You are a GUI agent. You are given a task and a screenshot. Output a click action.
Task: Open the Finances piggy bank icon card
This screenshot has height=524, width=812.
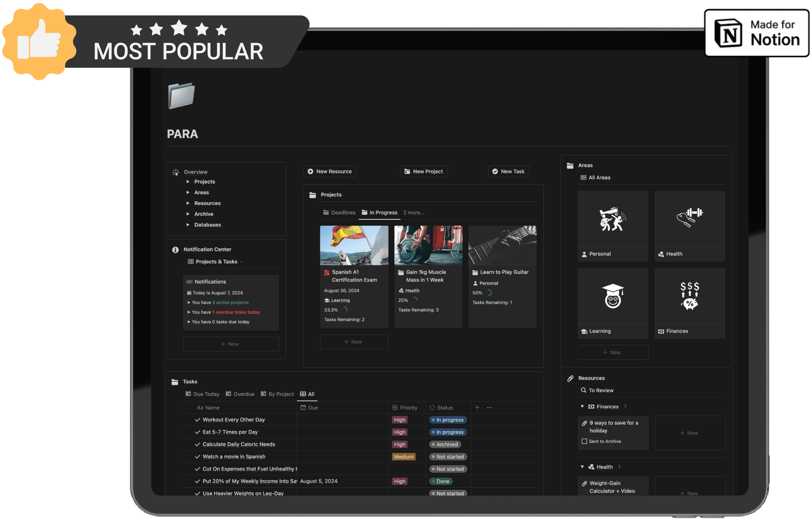click(x=689, y=296)
